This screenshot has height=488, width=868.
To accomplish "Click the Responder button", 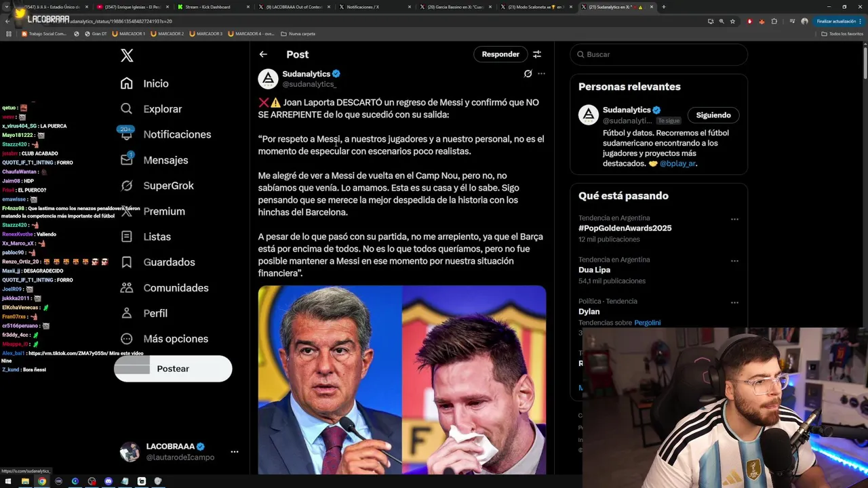I will [500, 54].
